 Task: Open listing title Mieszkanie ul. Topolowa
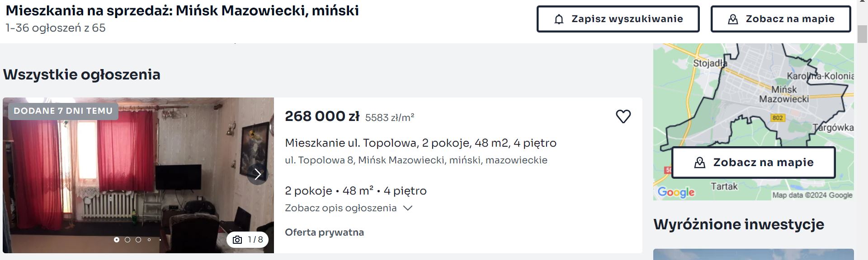(420, 143)
